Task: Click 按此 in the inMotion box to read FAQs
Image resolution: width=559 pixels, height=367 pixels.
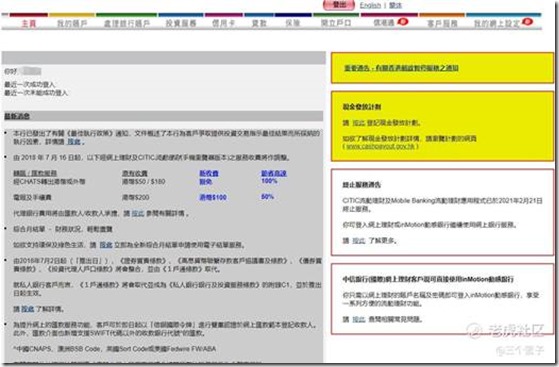Action: pyautogui.click(x=359, y=319)
